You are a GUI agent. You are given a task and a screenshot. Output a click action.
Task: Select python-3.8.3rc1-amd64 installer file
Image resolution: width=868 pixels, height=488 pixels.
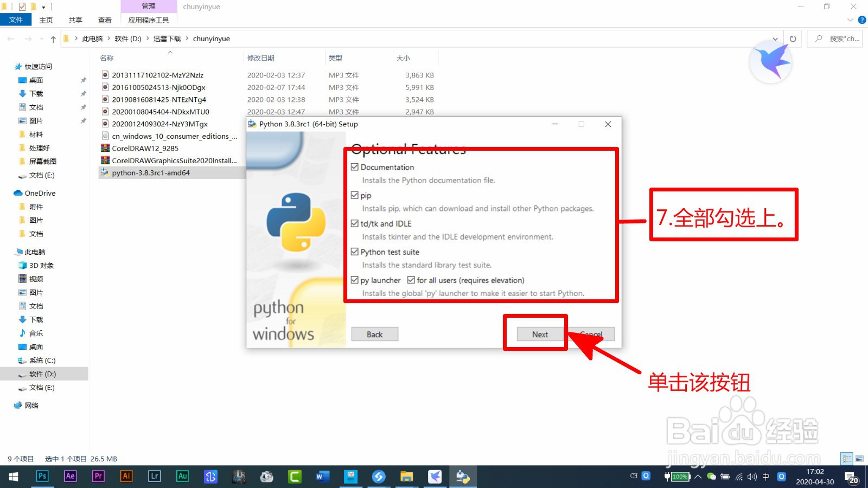[151, 173]
